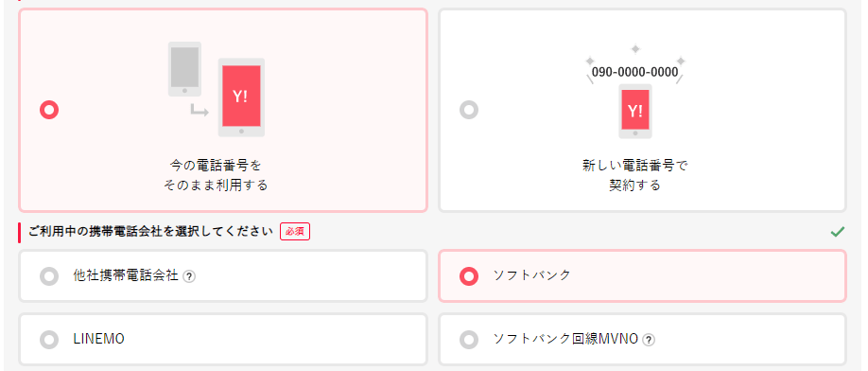Select radio for new phone number contract

pyautogui.click(x=469, y=110)
